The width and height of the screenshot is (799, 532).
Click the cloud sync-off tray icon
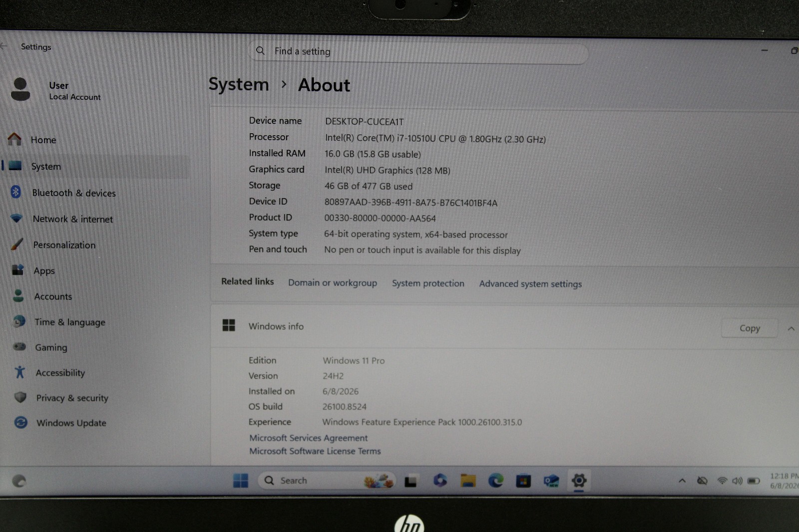coord(702,481)
